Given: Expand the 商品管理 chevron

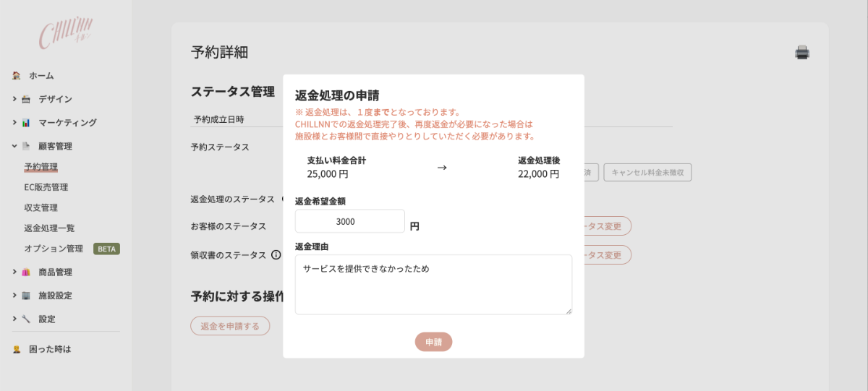Looking at the screenshot, I should pos(14,272).
